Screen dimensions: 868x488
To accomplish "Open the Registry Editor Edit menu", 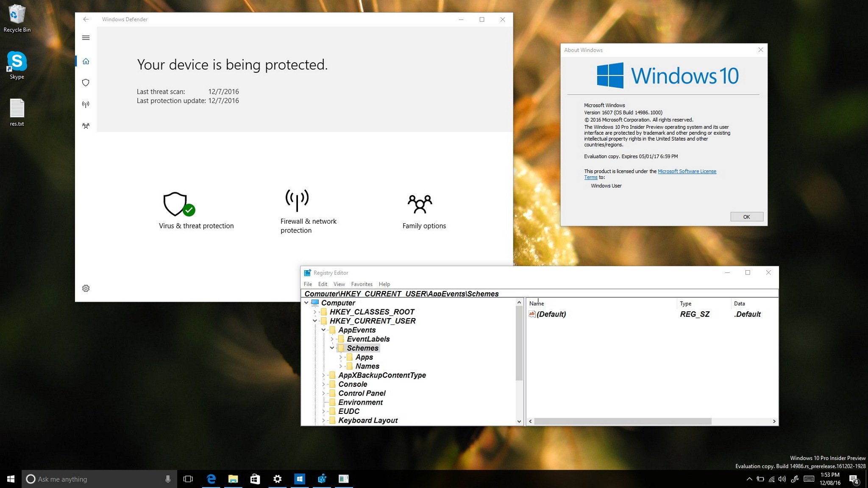I will click(x=322, y=284).
